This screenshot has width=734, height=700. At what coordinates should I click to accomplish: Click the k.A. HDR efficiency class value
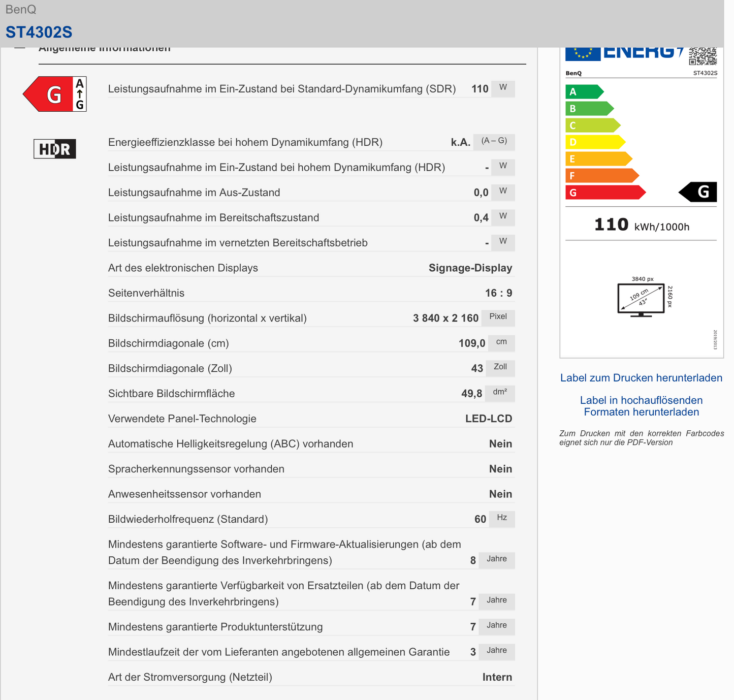click(461, 142)
